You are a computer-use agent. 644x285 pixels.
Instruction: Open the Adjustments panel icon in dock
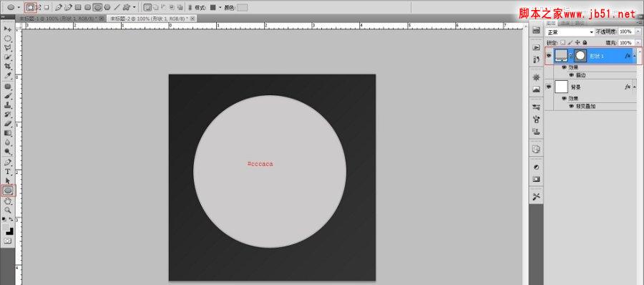(536, 167)
